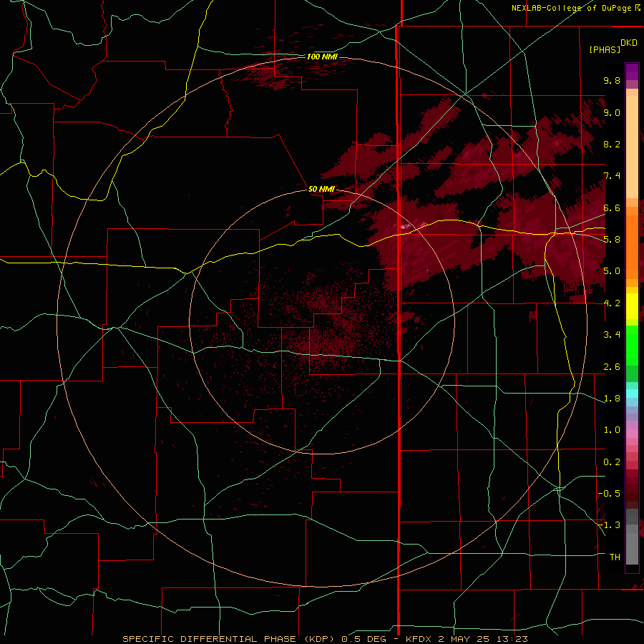
Task: Select the 4.2 scale value
Action: (x=612, y=303)
